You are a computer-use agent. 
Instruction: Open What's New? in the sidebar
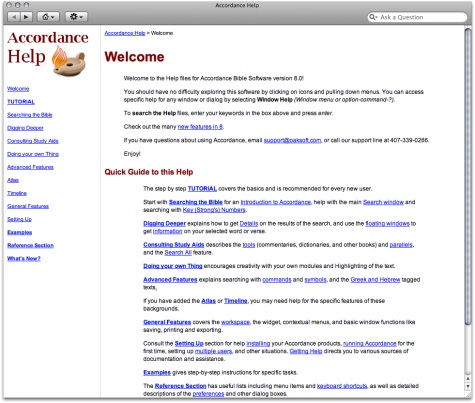tap(24, 258)
